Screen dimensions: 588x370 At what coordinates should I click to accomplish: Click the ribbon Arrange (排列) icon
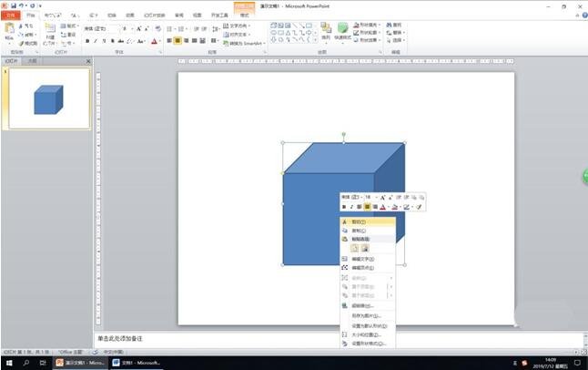326,29
